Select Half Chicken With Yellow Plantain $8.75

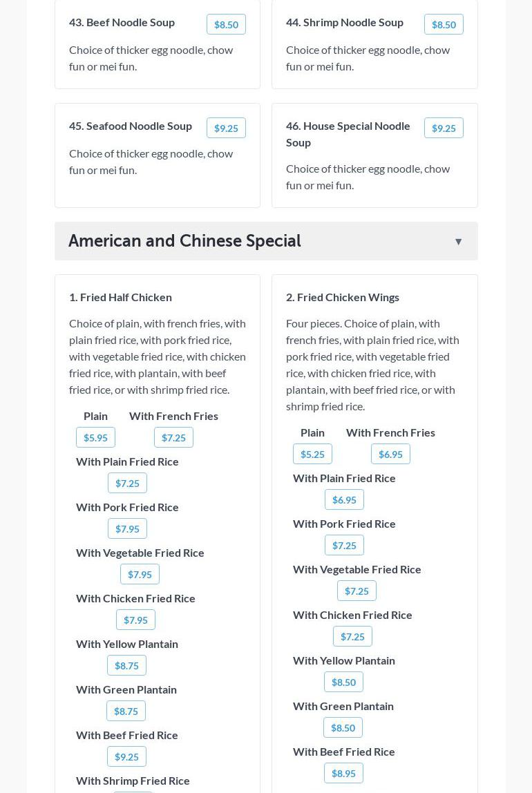tap(126, 666)
